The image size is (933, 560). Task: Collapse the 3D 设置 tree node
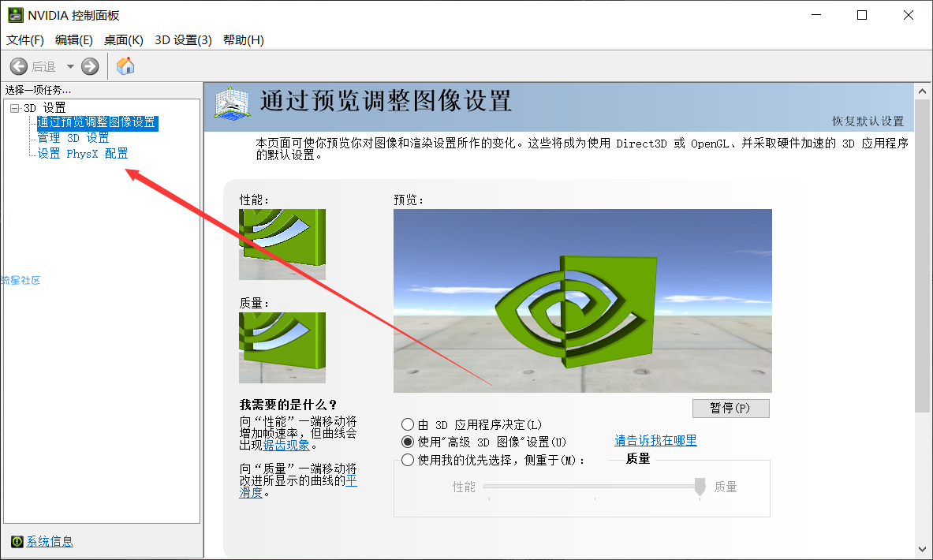14,108
